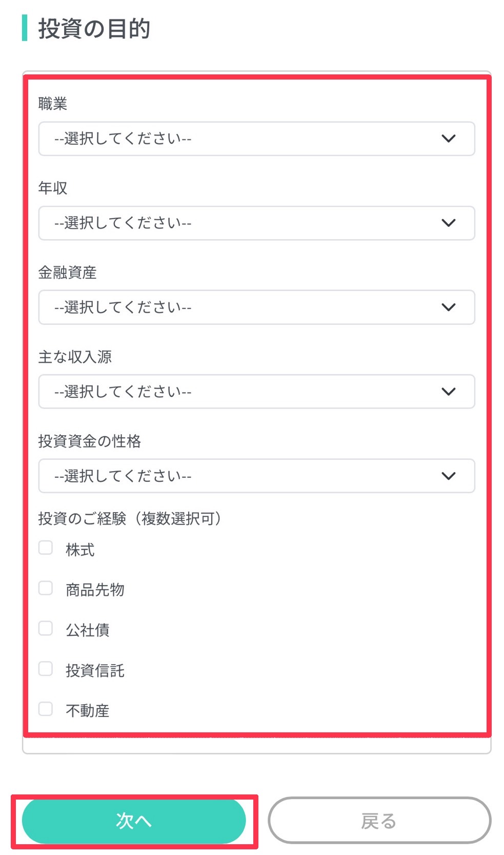The image size is (504, 855).
Task: Click chevron arrow in 年収 selector
Action: pos(448,223)
